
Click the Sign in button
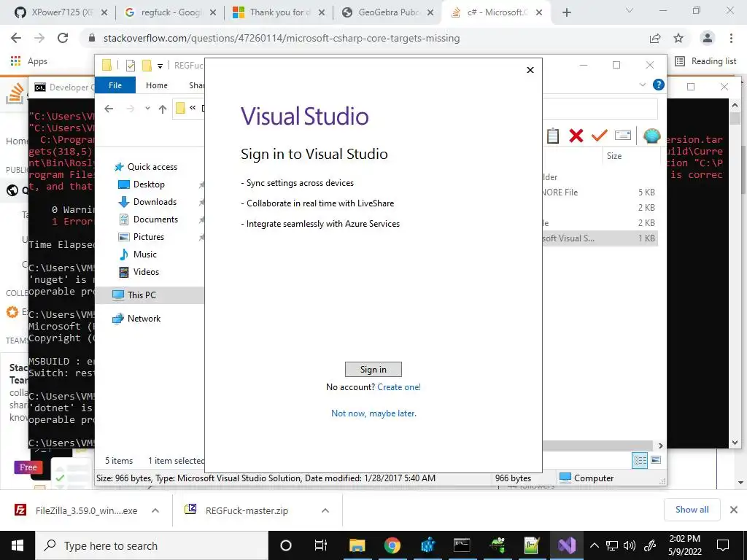pos(373,370)
